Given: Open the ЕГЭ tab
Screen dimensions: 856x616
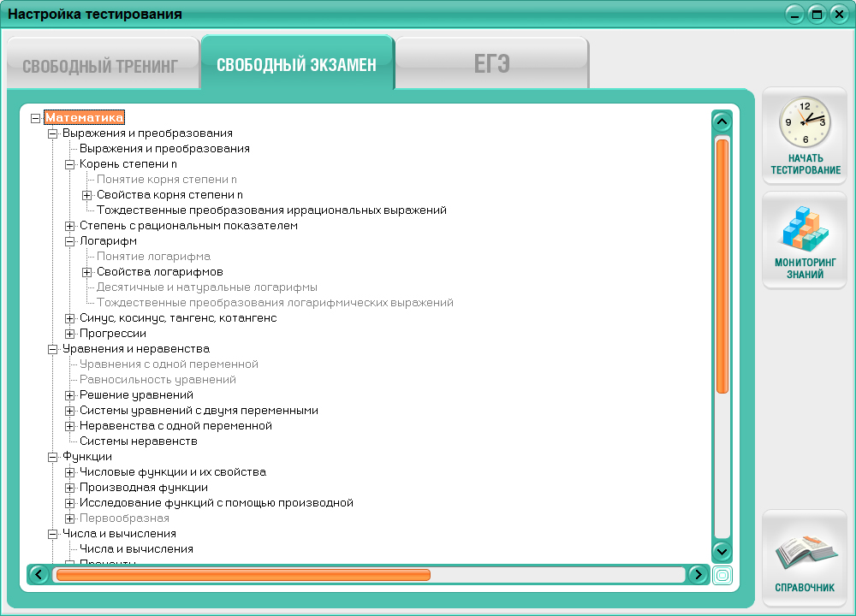Looking at the screenshot, I should tap(491, 62).
